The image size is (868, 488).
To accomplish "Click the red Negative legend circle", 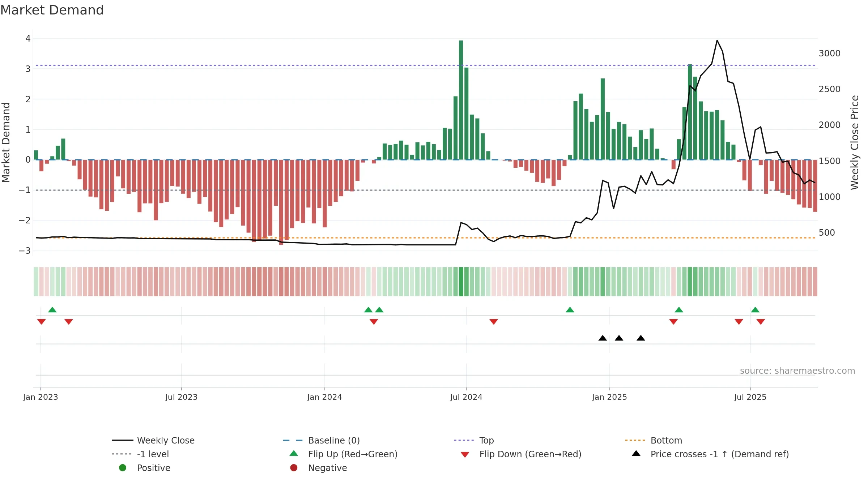I will [294, 468].
